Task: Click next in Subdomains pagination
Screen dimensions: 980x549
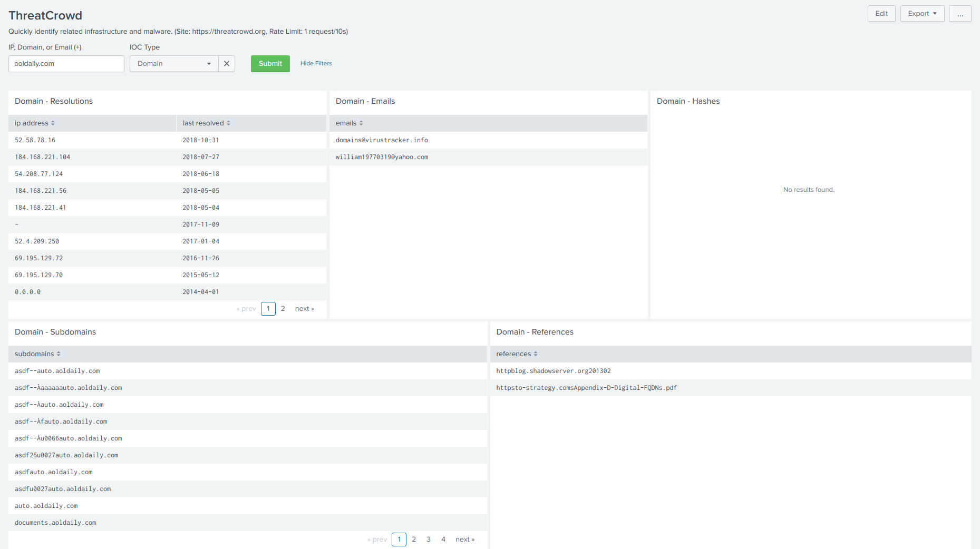Action: click(x=465, y=540)
